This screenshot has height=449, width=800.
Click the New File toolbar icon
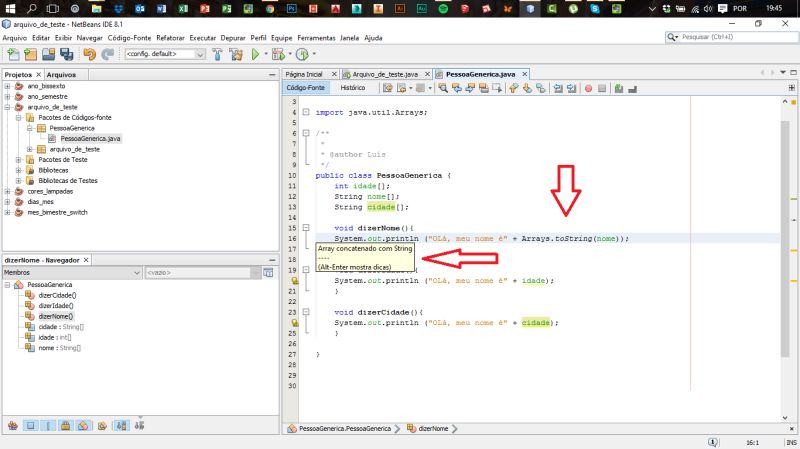(x=13, y=54)
